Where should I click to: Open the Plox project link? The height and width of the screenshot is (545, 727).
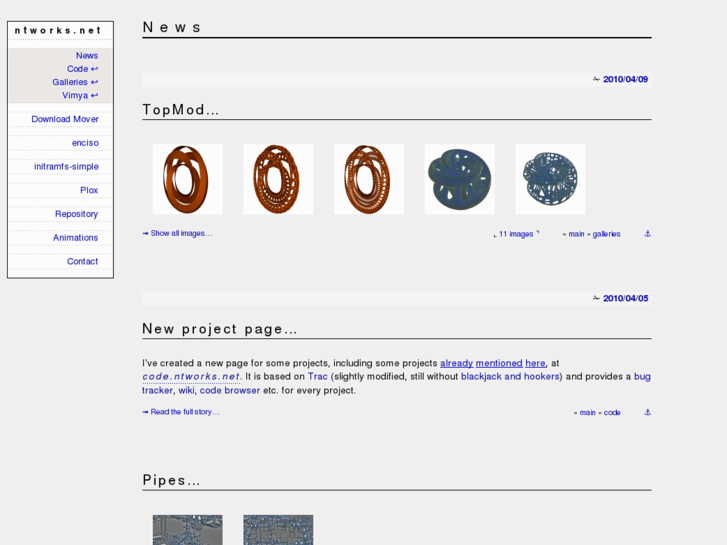(x=89, y=190)
